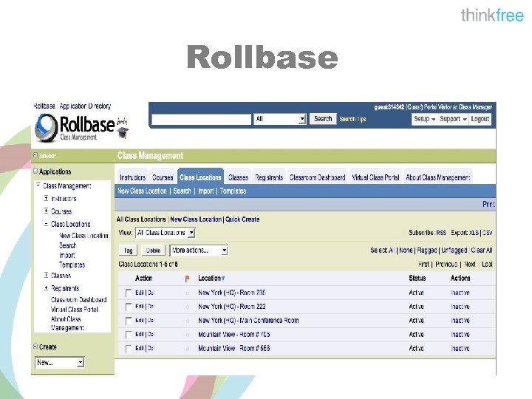The height and width of the screenshot is (399, 532).
Task: Export the list as XLS
Action: 474,233
